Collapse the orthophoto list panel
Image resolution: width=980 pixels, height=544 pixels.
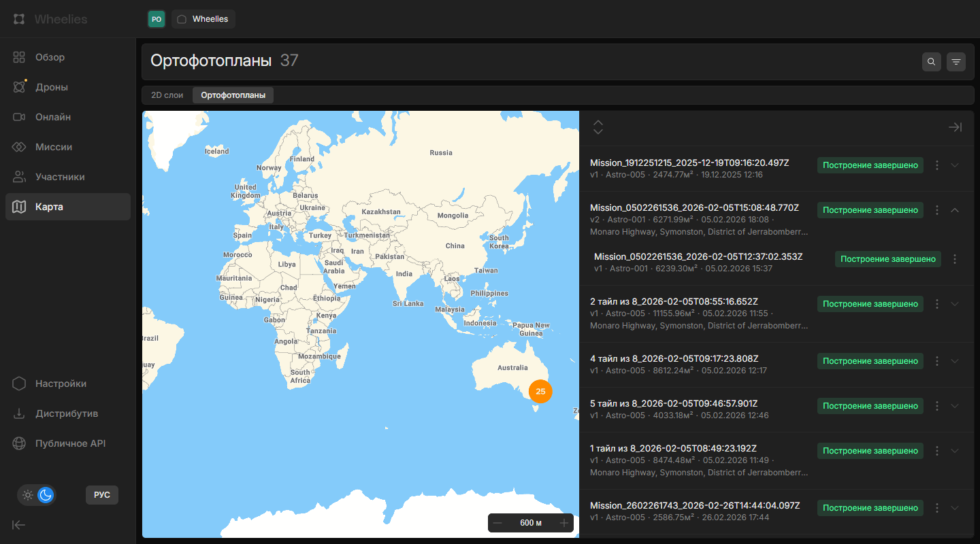[955, 127]
